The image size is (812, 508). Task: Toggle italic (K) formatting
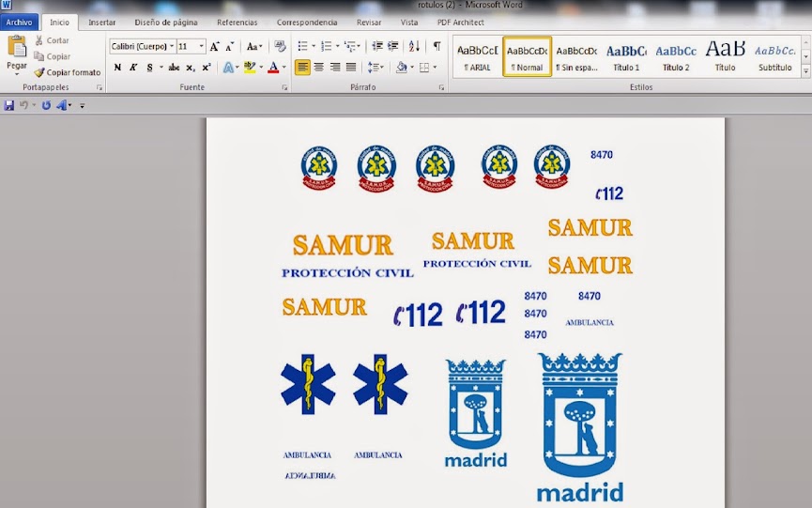click(133, 68)
